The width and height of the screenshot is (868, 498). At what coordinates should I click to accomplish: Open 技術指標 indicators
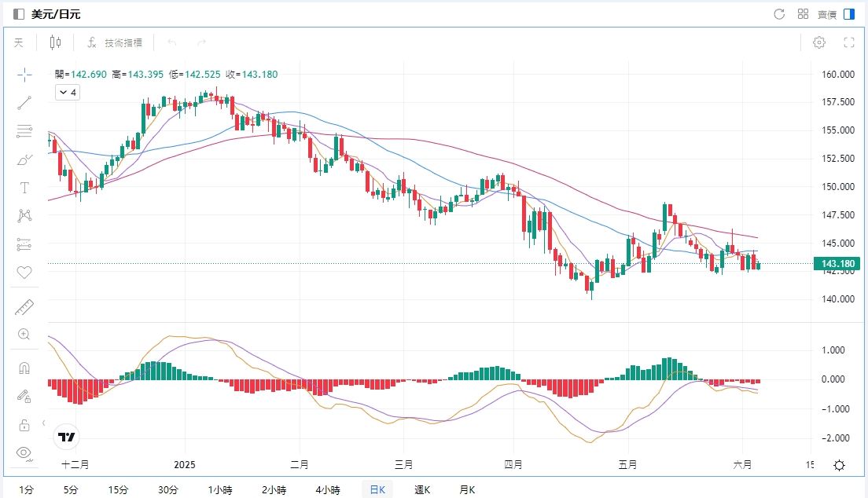115,42
